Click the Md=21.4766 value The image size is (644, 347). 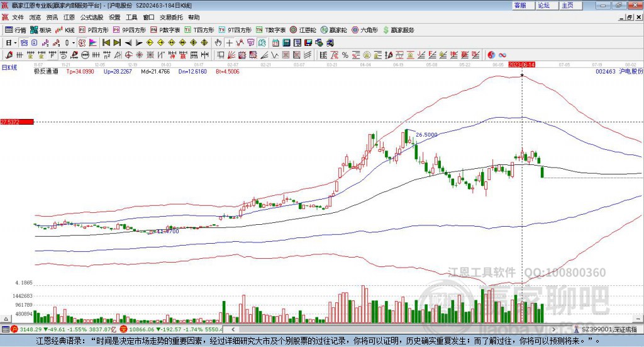[155, 72]
